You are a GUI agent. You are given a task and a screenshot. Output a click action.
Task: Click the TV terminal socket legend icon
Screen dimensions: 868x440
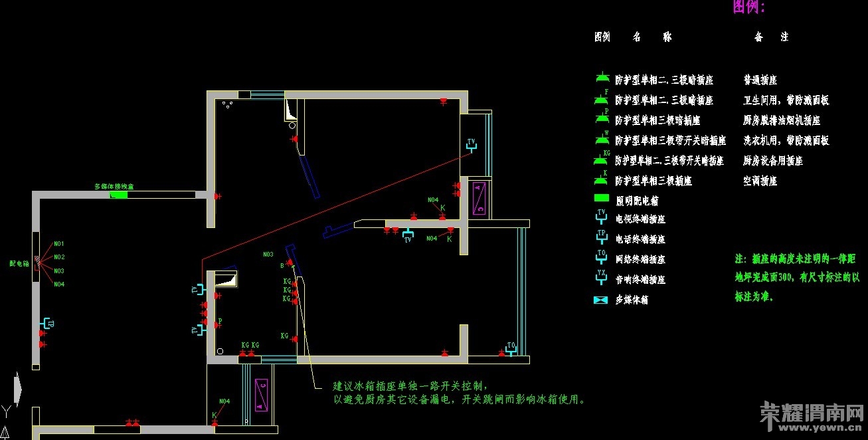point(601,217)
